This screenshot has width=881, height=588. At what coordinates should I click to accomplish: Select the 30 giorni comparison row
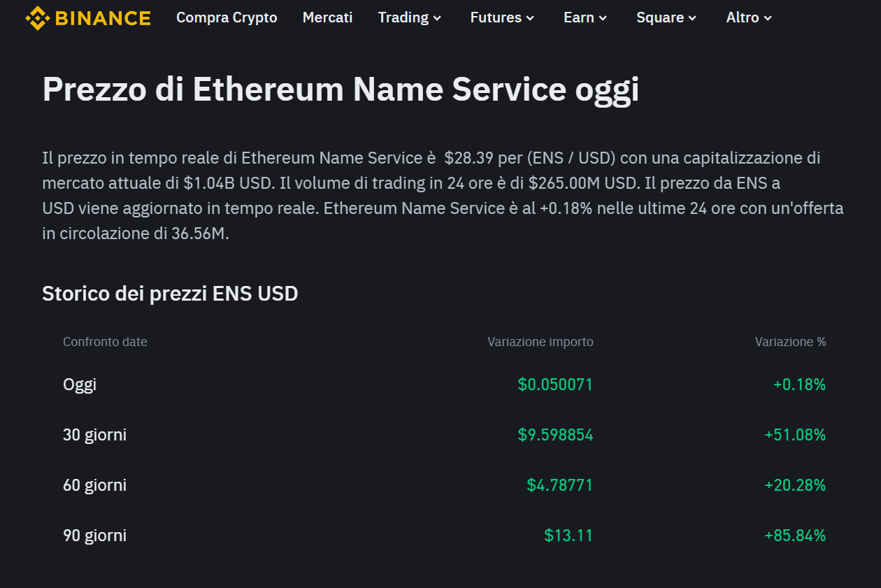coord(445,435)
